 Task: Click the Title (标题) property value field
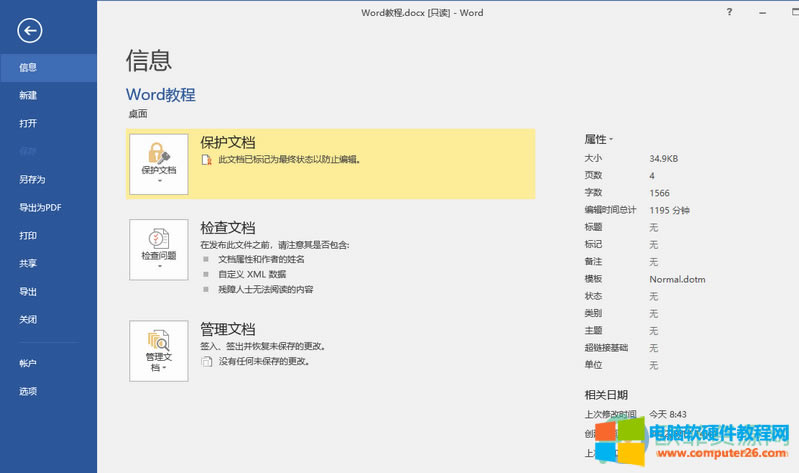(x=654, y=228)
